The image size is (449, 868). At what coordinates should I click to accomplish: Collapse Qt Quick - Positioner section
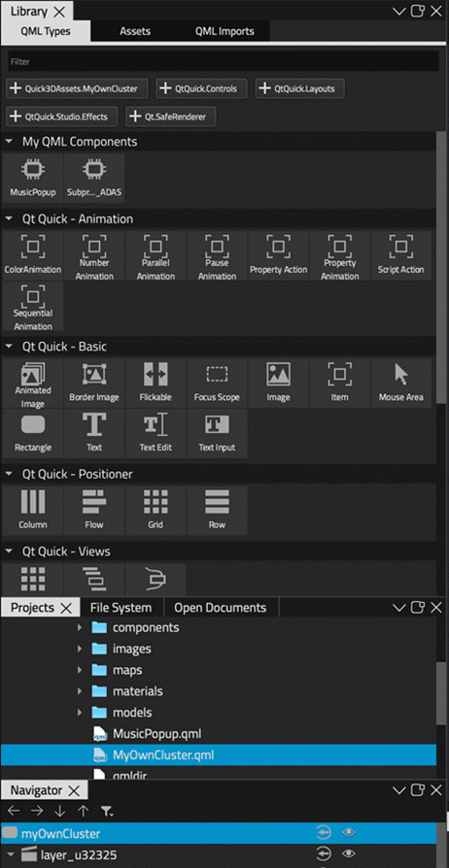(10, 475)
